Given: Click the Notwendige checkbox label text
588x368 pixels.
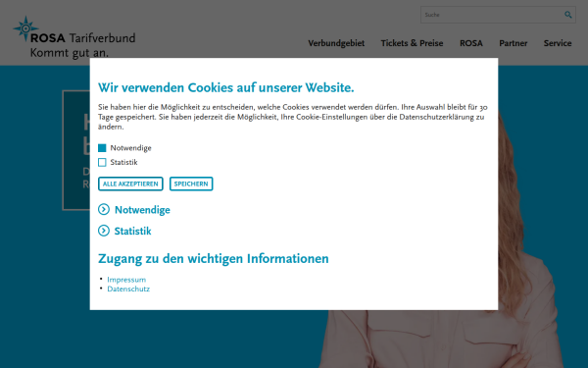Looking at the screenshot, I should (x=130, y=148).
